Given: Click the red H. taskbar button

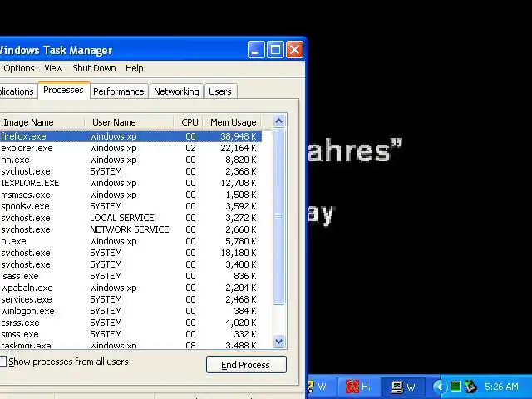Looking at the screenshot, I should 358,387.
